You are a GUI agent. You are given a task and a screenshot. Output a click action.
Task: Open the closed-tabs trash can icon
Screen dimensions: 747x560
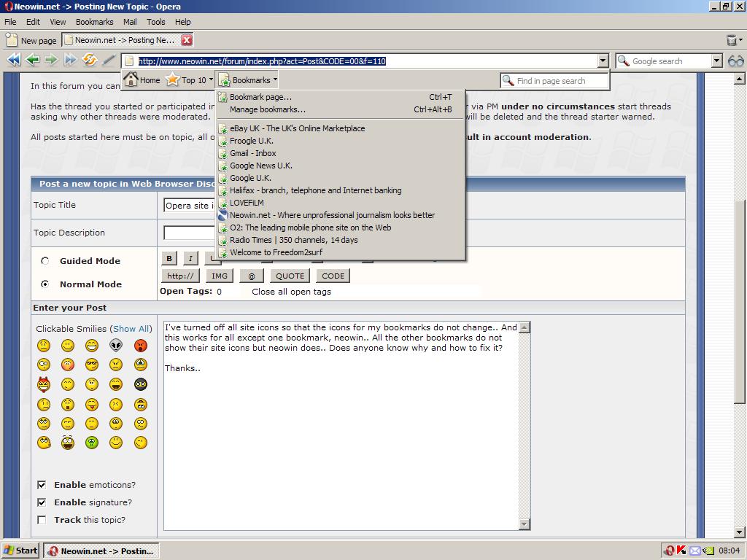[x=732, y=41]
